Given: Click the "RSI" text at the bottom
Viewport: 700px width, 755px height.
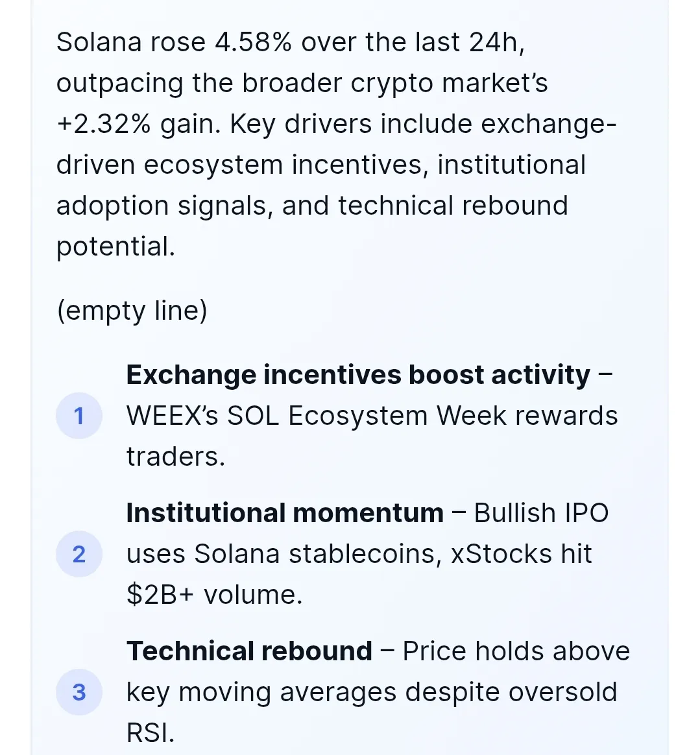Looking at the screenshot, I should pos(150,733).
